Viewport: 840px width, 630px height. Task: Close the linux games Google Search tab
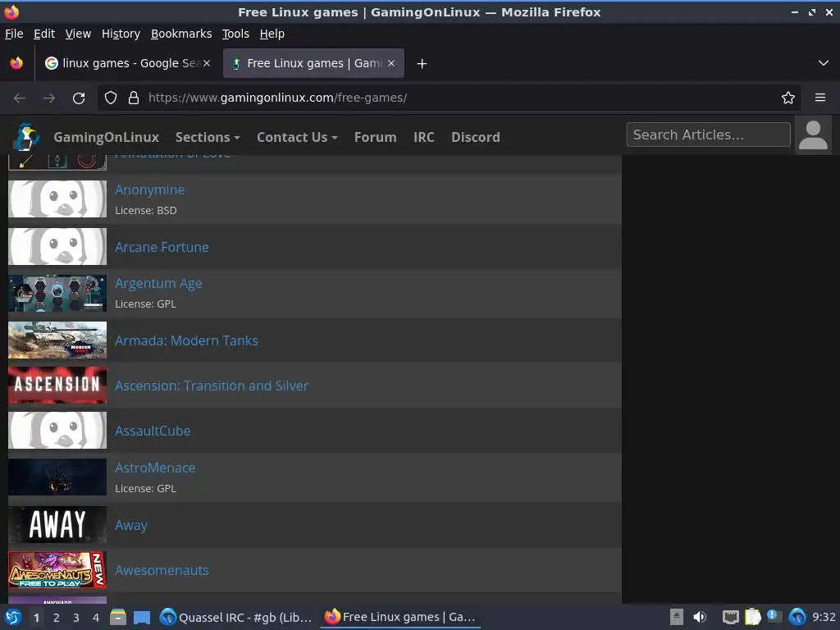pos(207,63)
